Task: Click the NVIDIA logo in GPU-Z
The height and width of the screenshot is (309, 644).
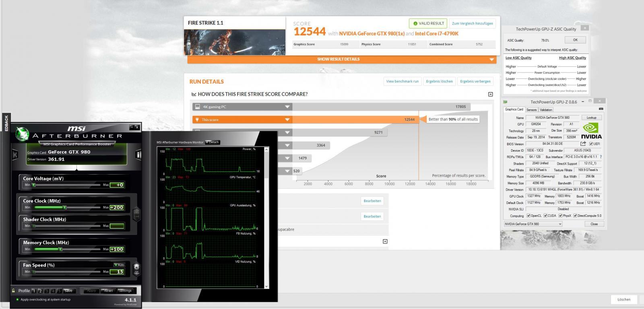Action: click(x=591, y=130)
